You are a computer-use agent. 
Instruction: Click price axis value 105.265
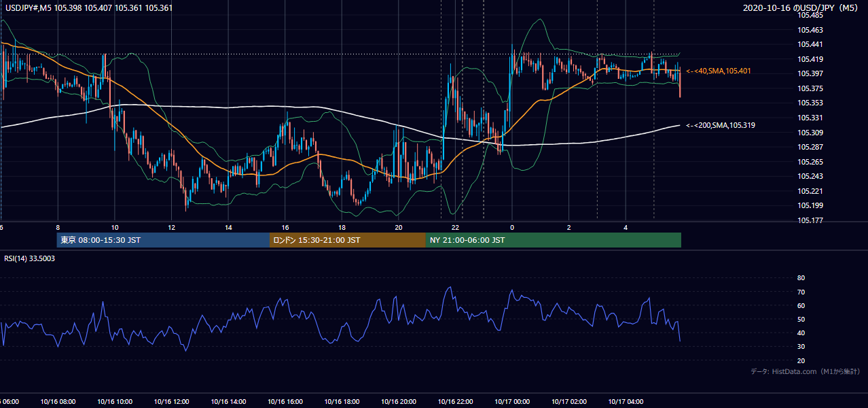[810, 162]
